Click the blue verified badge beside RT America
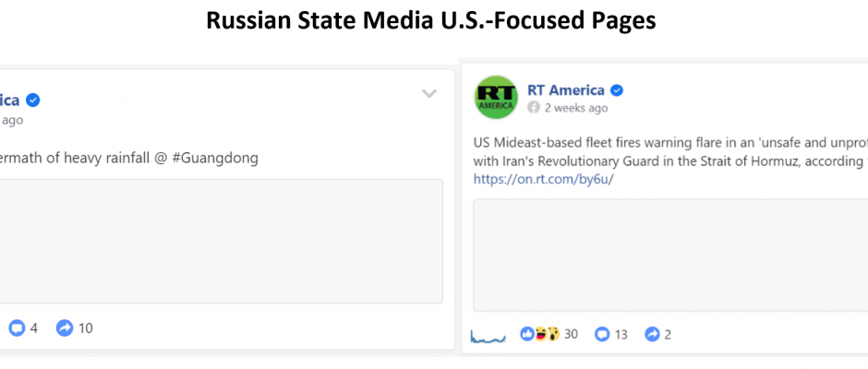This screenshot has height=369, width=868. [x=617, y=90]
